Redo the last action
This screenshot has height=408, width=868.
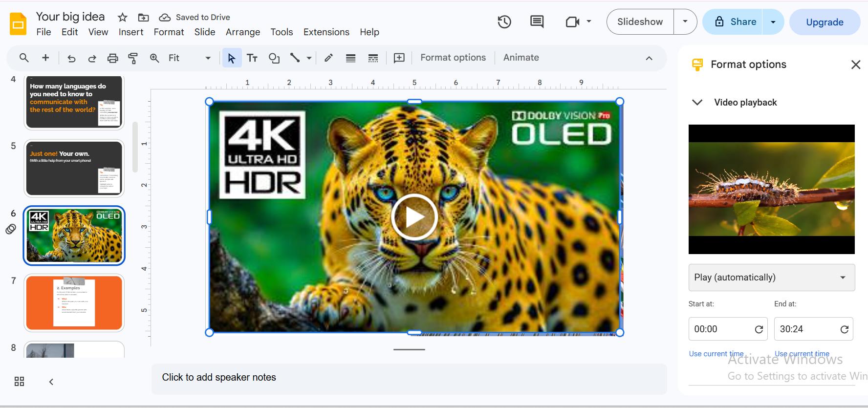[92, 58]
